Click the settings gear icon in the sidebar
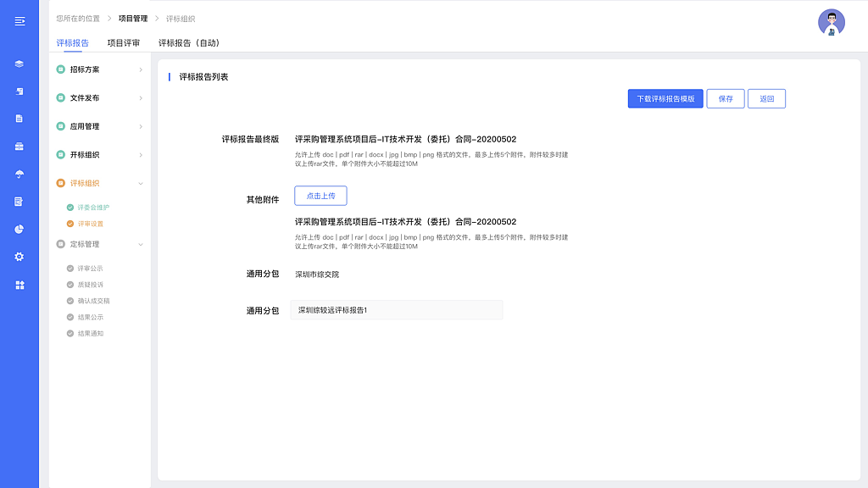The image size is (868, 488). pos(19,255)
